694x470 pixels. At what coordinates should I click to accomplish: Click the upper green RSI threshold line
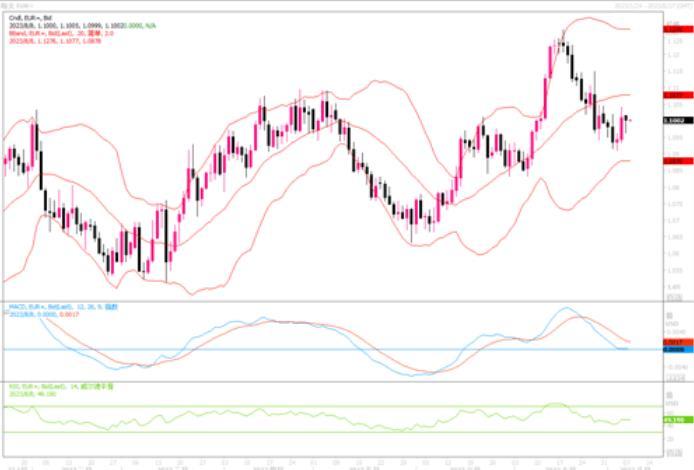click(x=300, y=406)
